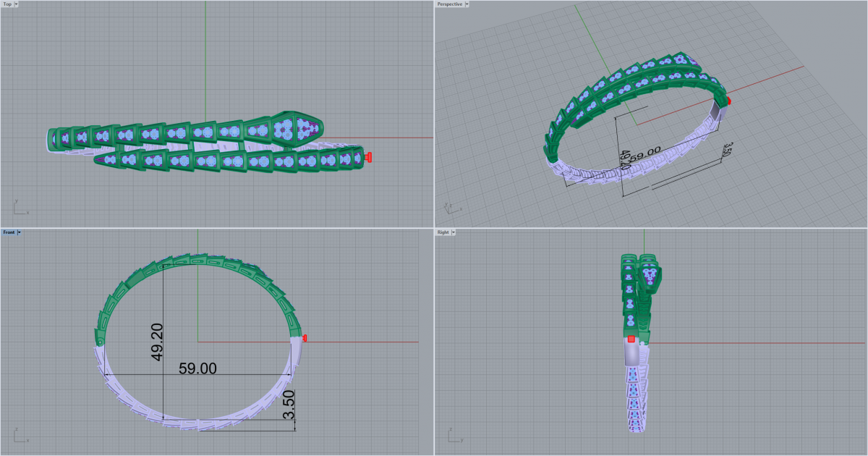Image resolution: width=868 pixels, height=456 pixels.
Task: Open the Perspective viewport dropdown arrow
Action: [467, 4]
